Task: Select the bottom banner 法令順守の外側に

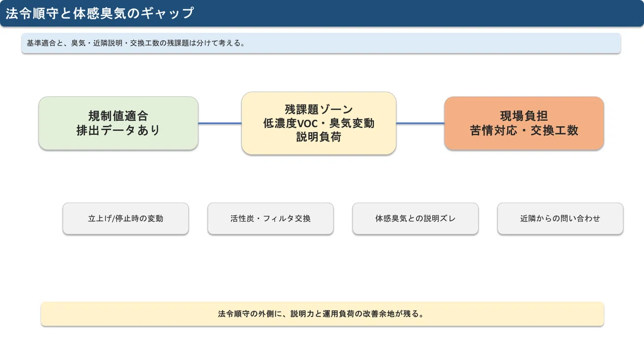Action: coord(322,314)
